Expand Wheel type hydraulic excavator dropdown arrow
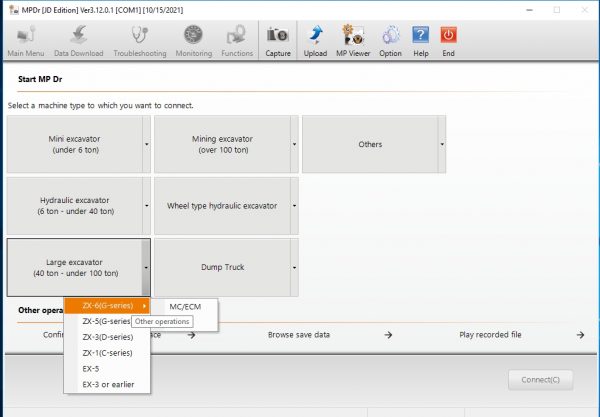Image resolution: width=600 pixels, height=417 pixels. (x=294, y=206)
